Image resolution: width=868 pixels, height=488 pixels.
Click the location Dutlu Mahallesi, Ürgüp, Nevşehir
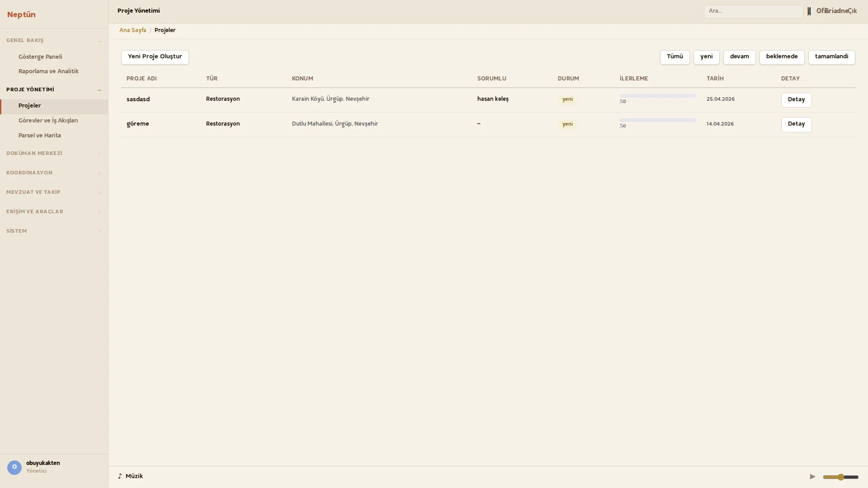[335, 124]
